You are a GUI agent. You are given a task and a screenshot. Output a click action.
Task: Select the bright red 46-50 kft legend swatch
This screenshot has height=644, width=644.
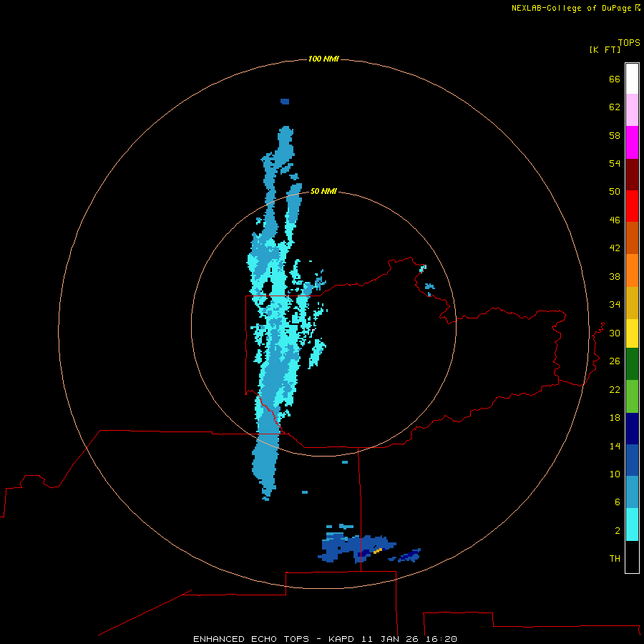pyautogui.click(x=632, y=206)
